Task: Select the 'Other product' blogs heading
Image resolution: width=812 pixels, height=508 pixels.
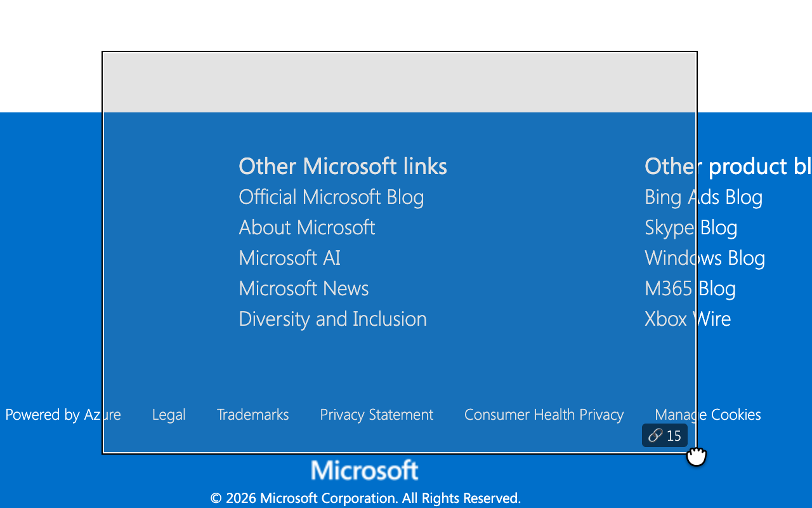Action: click(x=728, y=166)
